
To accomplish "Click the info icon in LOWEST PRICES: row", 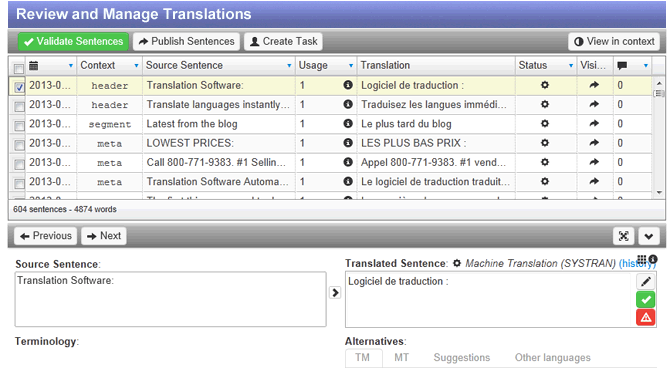I will 348,143.
